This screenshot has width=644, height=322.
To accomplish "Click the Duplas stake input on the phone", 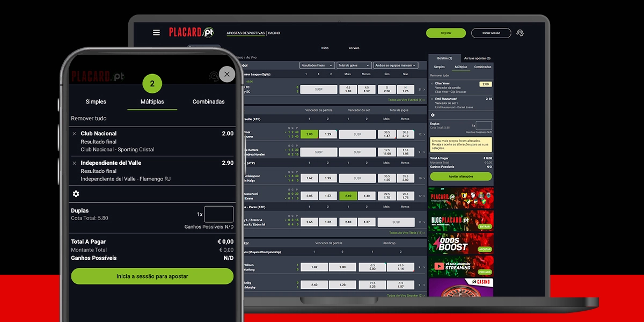I will click(x=219, y=214).
